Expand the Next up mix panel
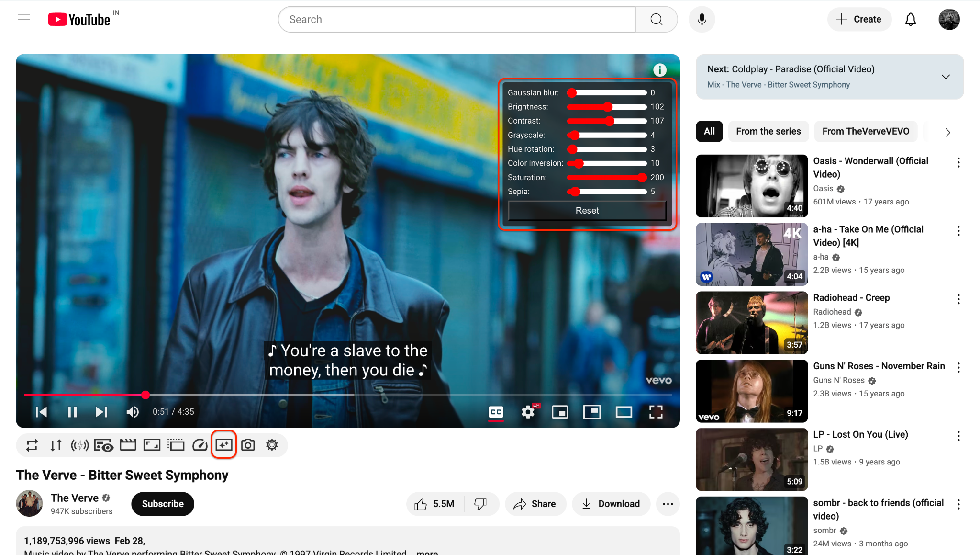The height and width of the screenshot is (555, 980). click(x=946, y=77)
